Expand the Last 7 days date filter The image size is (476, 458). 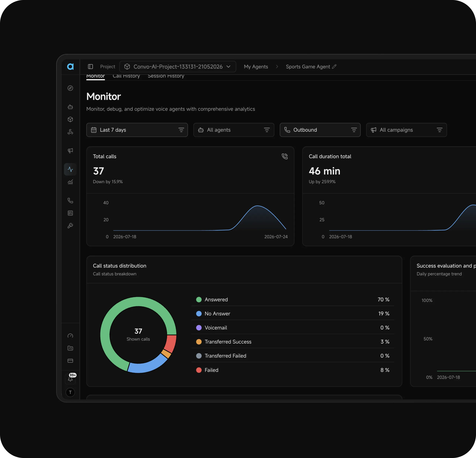[137, 130]
